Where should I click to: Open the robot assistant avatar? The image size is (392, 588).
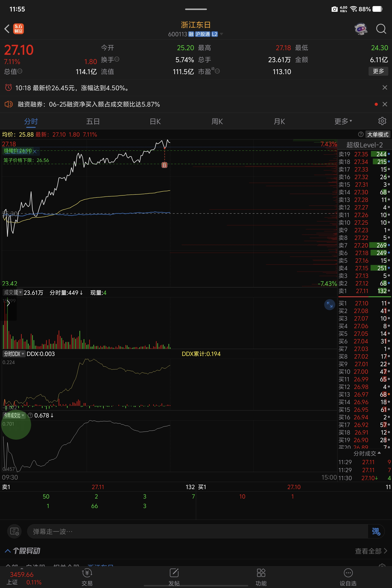click(x=361, y=29)
